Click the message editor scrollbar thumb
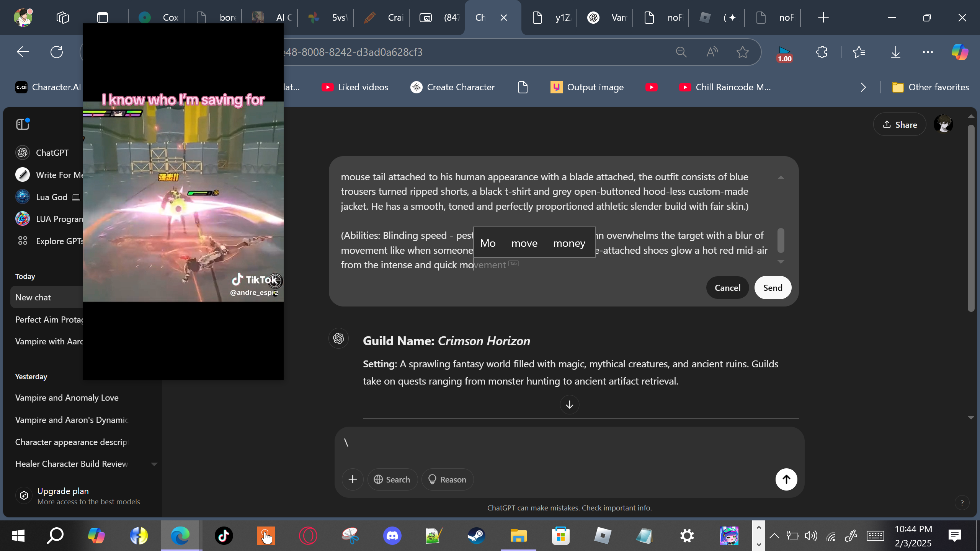Screen dimensions: 980x551 [781, 240]
